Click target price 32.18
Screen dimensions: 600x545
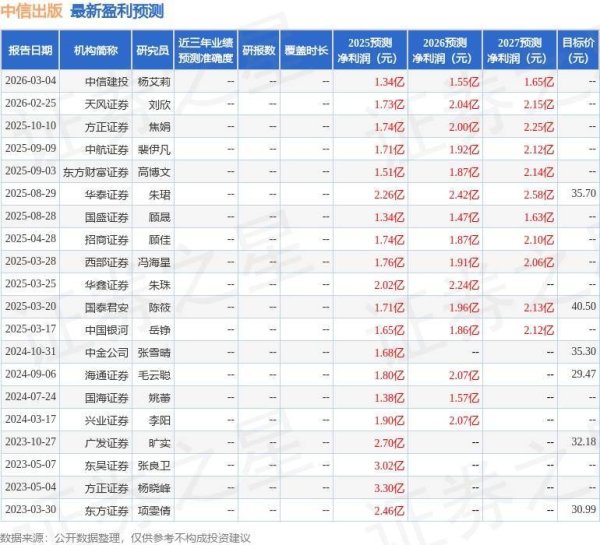584,442
